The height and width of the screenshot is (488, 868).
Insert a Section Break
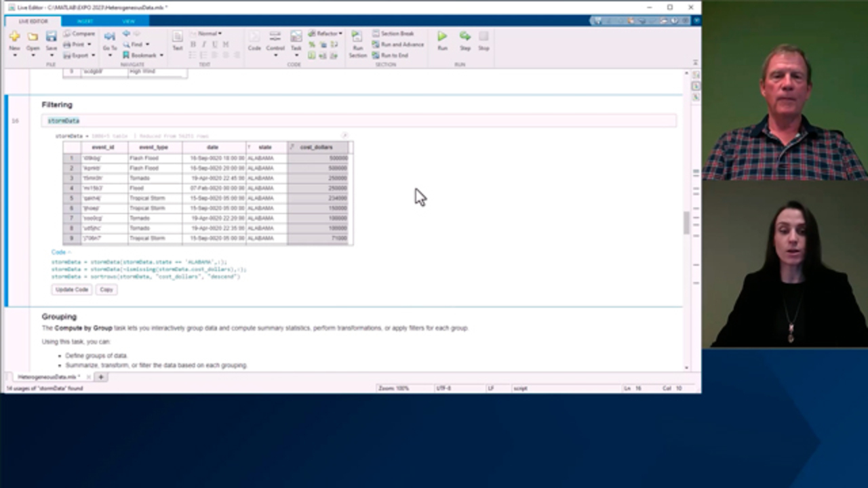pyautogui.click(x=396, y=33)
